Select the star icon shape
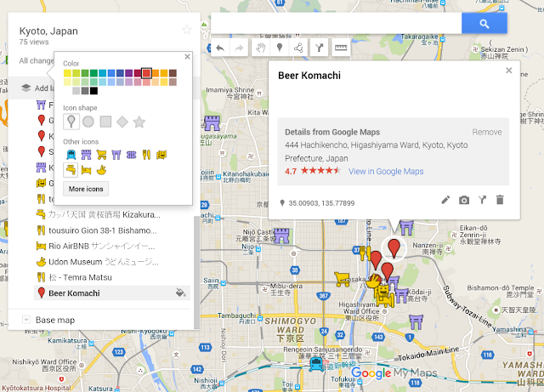The height and width of the screenshot is (392, 544). [139, 122]
